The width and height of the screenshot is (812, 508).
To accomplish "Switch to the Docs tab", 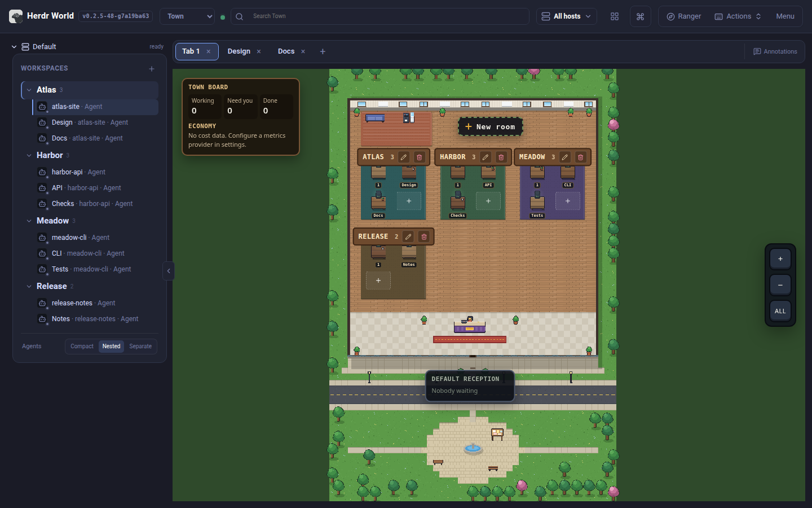I will click(286, 51).
